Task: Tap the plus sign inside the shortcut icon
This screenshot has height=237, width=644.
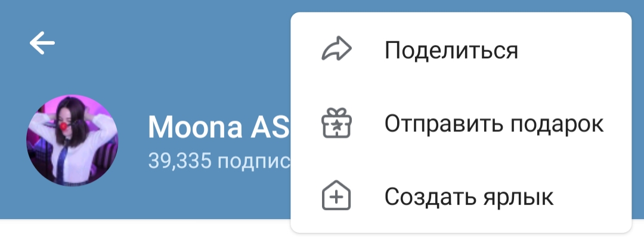Action: point(336,198)
